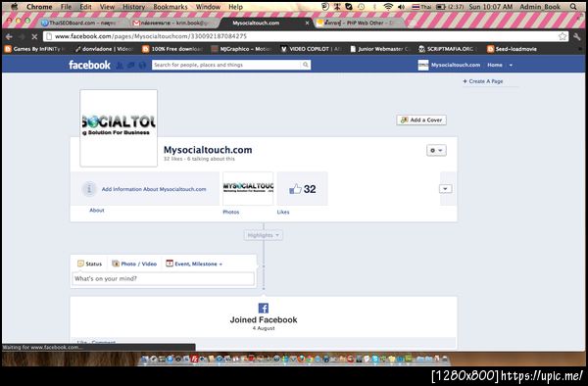Viewport: 588px width, 386px height.
Task: Switch to the PHP Web Other tab
Action: point(358,23)
